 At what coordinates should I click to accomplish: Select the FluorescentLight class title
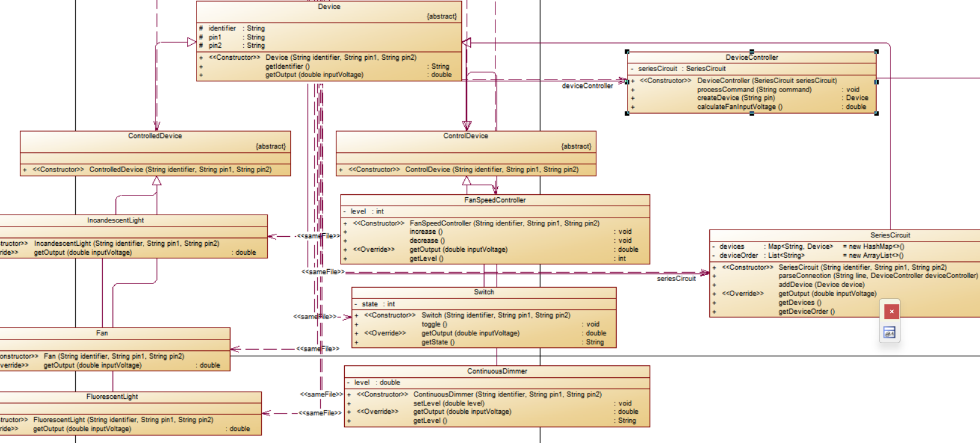coord(112,397)
